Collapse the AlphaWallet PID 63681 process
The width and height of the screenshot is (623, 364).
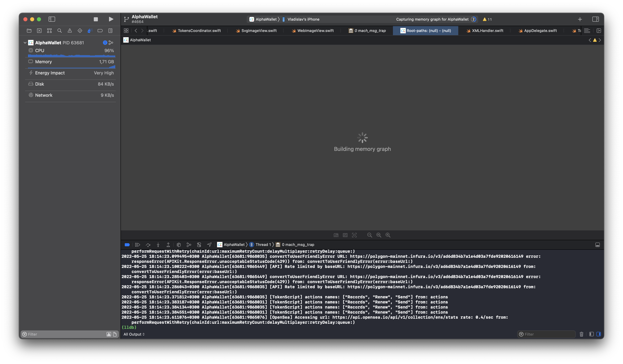point(25,43)
